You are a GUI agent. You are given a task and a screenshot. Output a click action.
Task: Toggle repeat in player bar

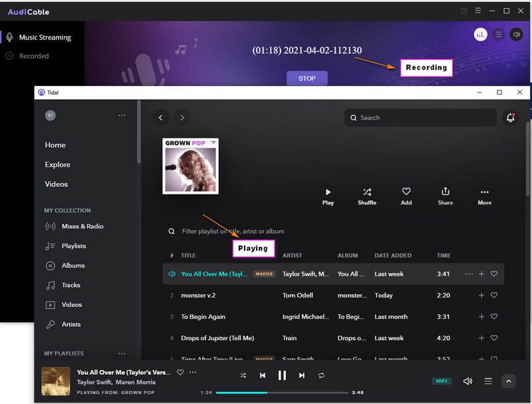[x=321, y=375]
